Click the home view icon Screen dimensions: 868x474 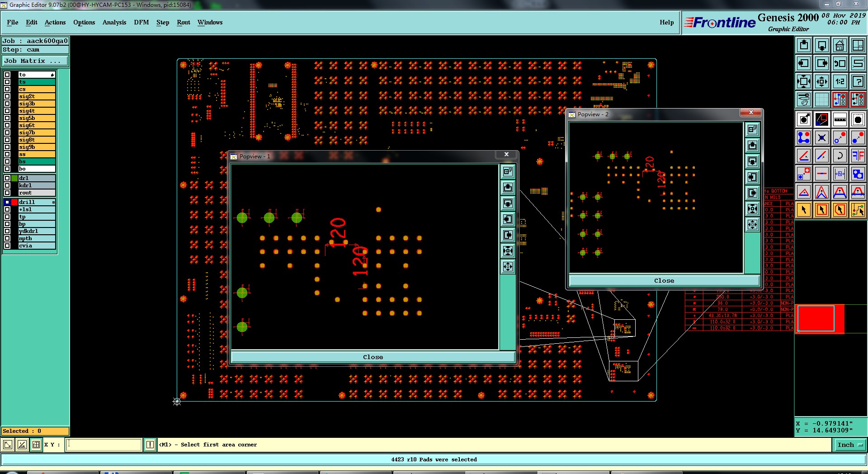click(x=840, y=45)
